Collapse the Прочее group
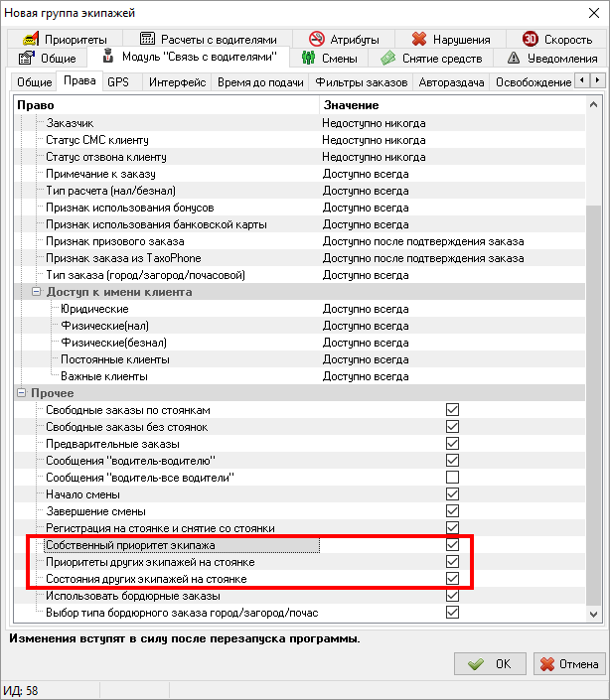The height and width of the screenshot is (700, 610). click(x=21, y=393)
